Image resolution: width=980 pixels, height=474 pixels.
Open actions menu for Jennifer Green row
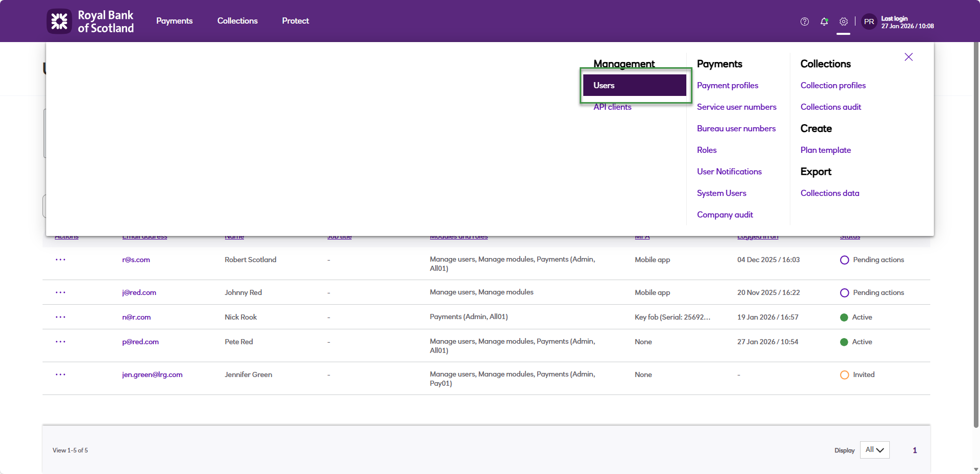[x=60, y=374]
